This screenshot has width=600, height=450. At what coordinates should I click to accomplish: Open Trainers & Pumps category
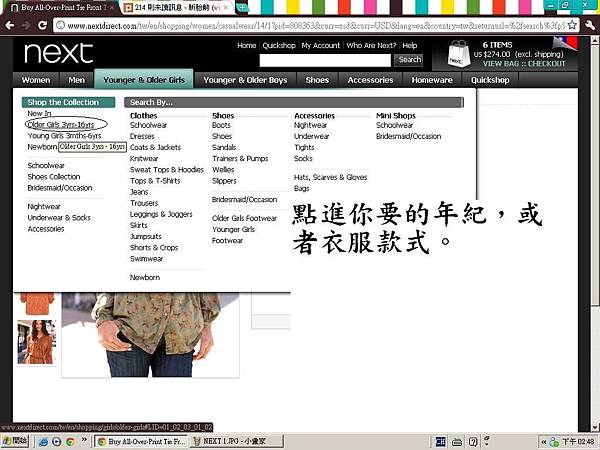[240, 158]
